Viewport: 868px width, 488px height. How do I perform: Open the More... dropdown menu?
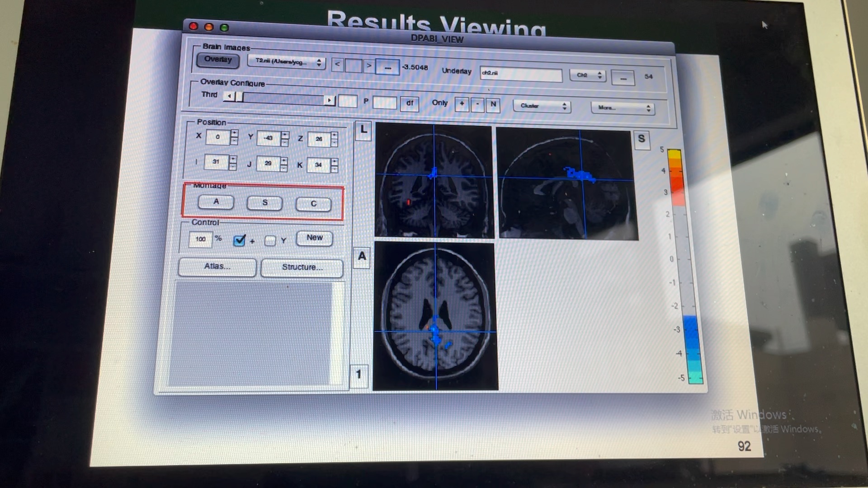point(623,108)
